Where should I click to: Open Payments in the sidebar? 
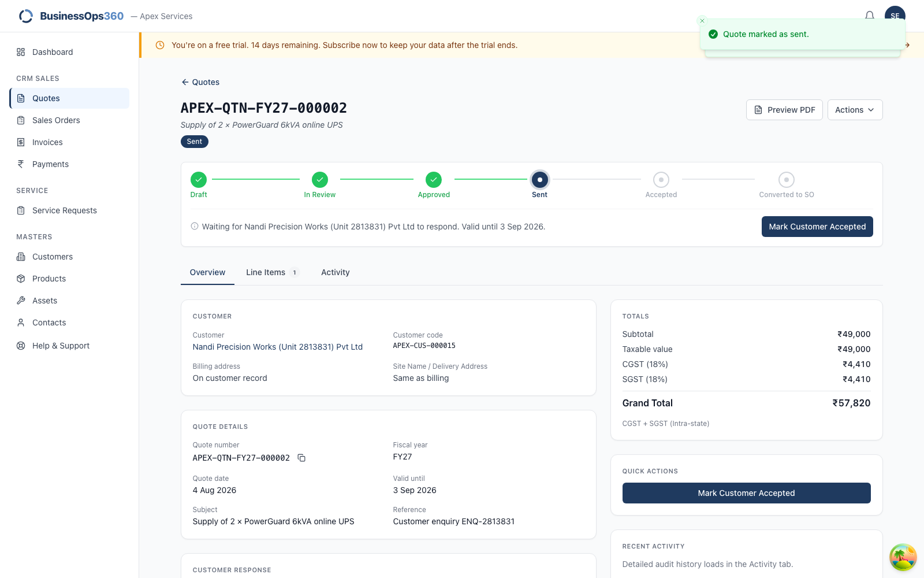coord(69,164)
